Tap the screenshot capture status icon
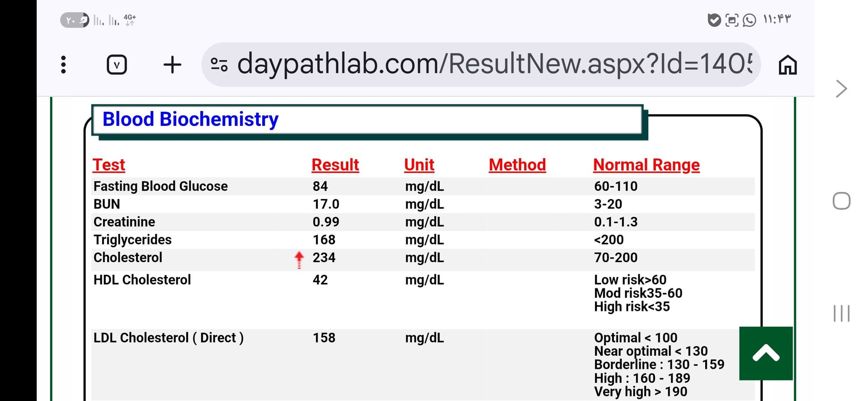This screenshot has height=401, width=868. point(731,20)
